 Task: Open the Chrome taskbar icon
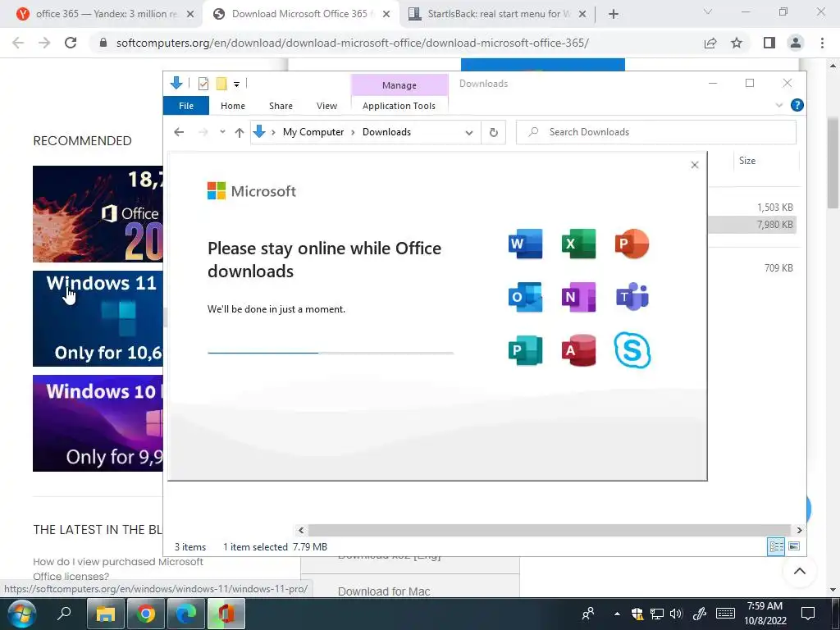(x=145, y=614)
